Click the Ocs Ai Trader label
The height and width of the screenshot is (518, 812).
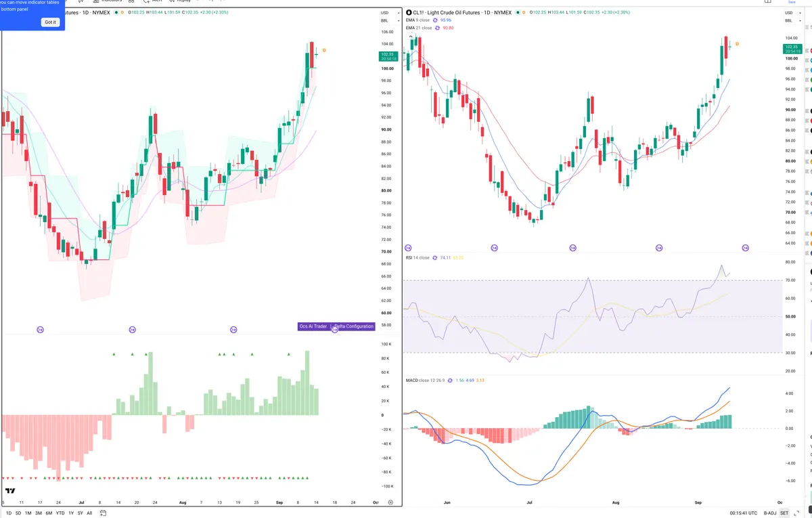click(x=313, y=326)
